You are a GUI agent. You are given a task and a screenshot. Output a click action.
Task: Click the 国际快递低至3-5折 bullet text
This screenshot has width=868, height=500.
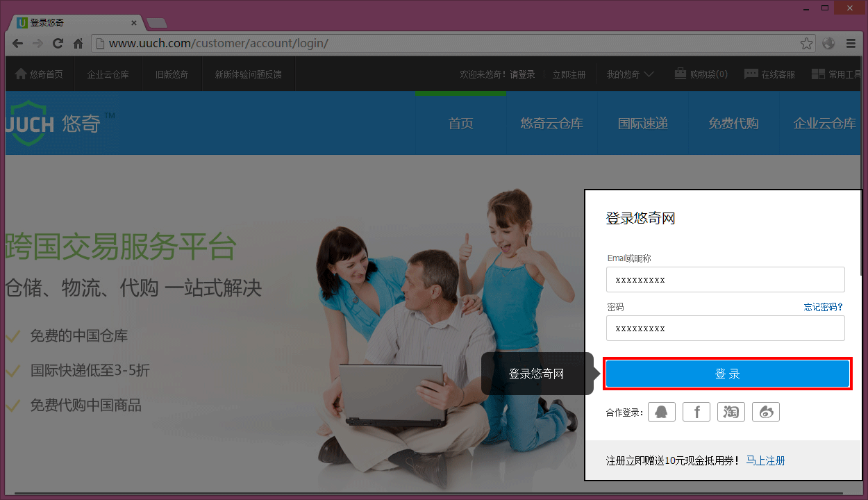coord(90,370)
